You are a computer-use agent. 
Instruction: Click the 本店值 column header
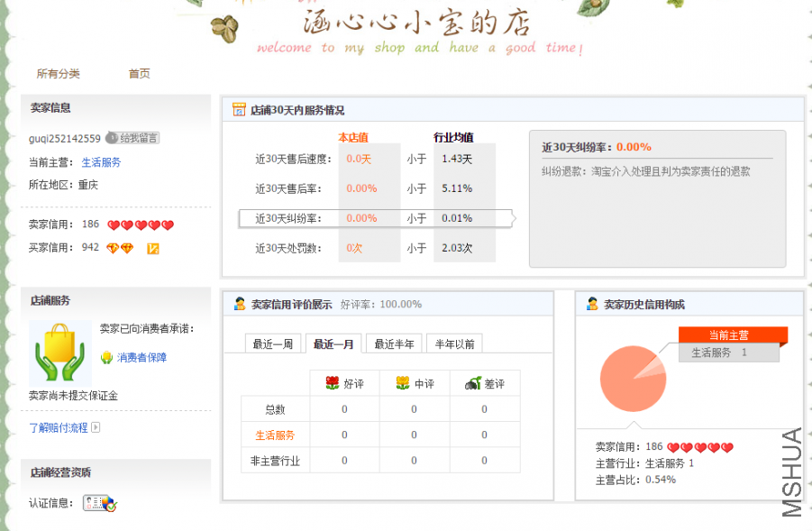pos(353,137)
